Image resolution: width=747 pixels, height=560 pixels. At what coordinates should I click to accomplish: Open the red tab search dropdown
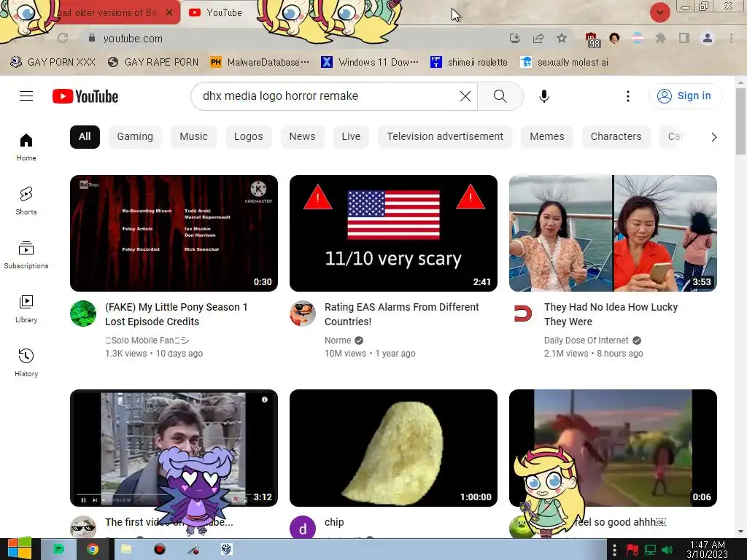(x=659, y=12)
